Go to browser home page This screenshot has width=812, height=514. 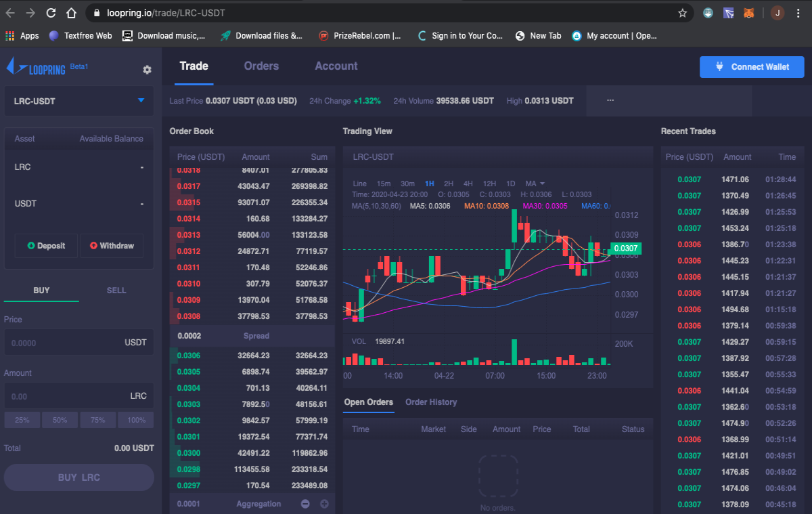(72, 13)
